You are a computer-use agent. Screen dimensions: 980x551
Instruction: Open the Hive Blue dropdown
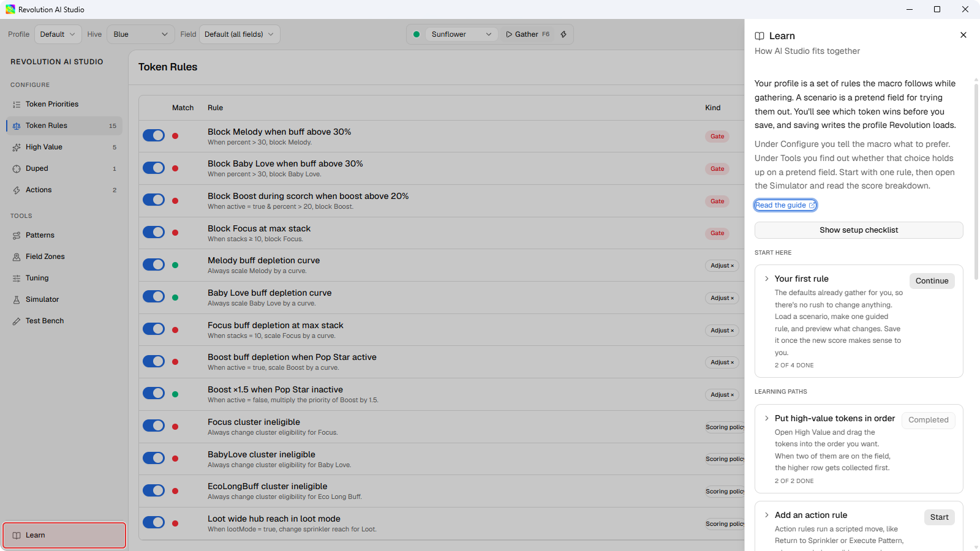140,34
